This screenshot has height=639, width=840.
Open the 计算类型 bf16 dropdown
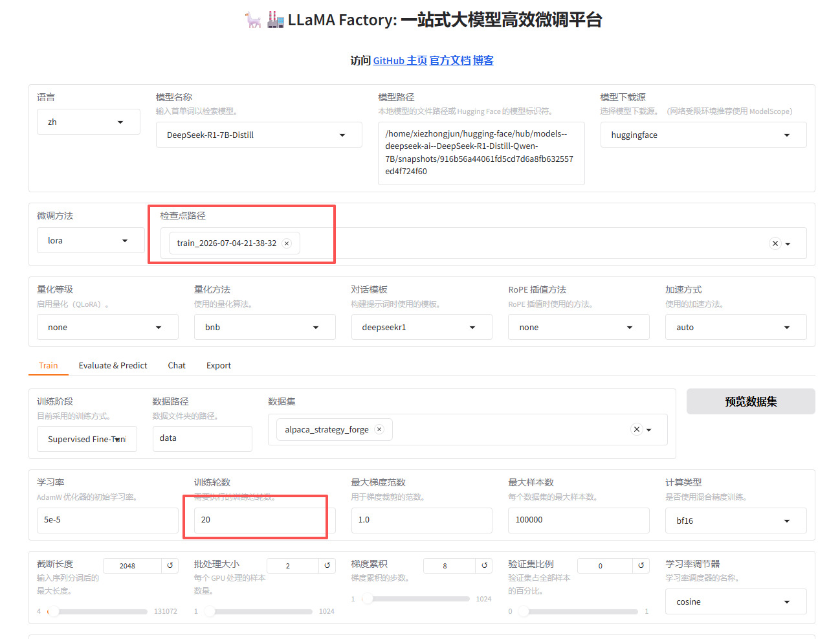(736, 521)
